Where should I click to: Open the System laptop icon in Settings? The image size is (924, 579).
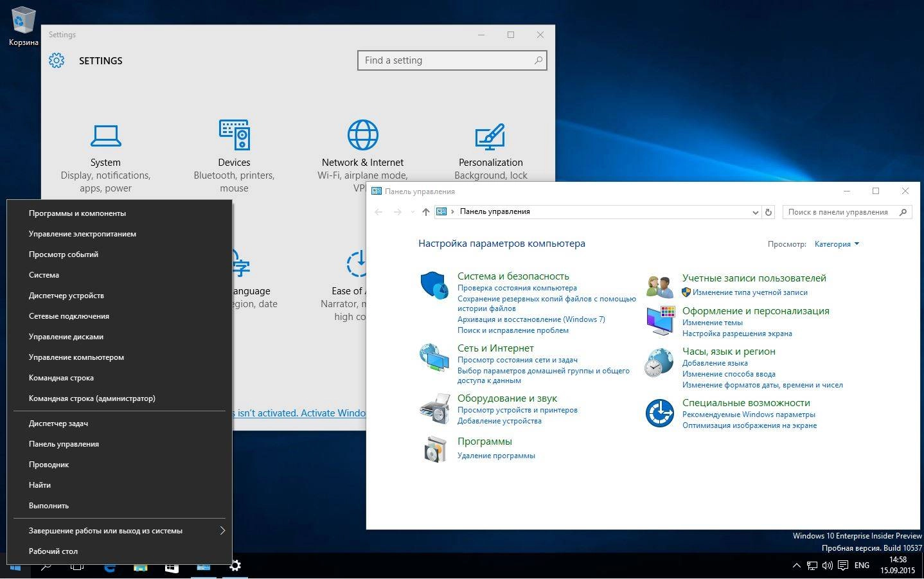point(105,136)
